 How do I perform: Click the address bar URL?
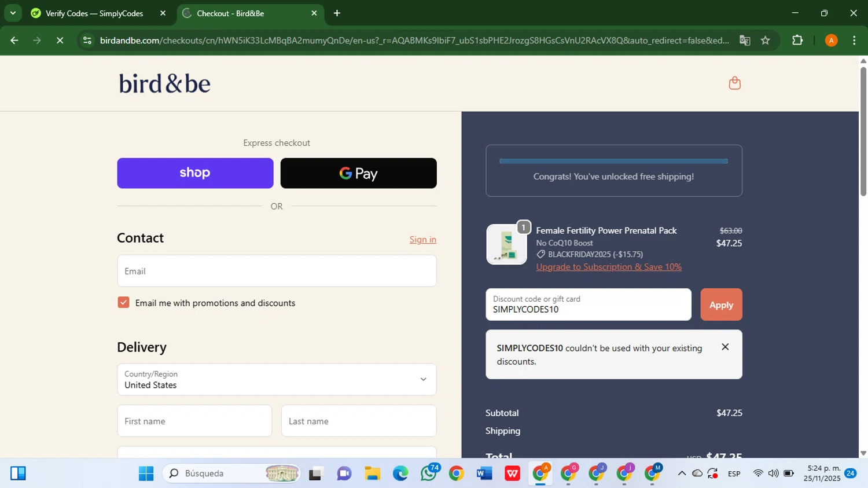[x=414, y=41]
